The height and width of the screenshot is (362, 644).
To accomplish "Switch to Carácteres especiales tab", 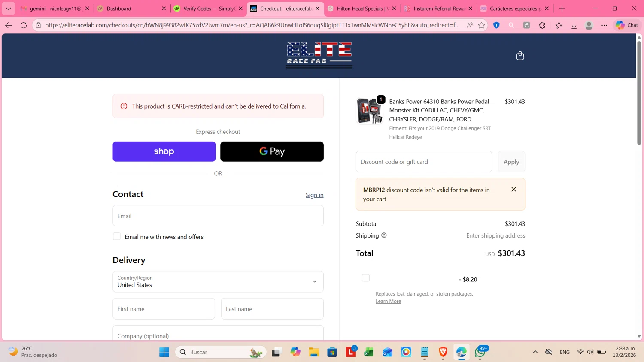I will [515, 9].
